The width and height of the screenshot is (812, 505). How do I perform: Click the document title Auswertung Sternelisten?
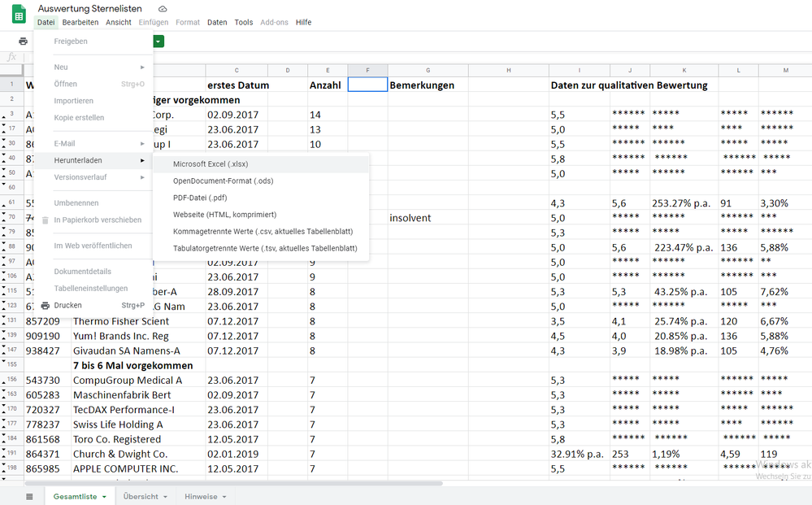(x=89, y=8)
